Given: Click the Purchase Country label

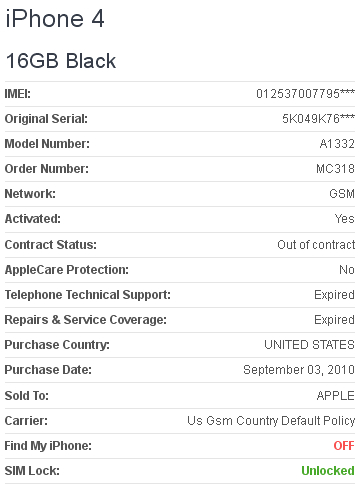Looking at the screenshot, I should 57,345.
